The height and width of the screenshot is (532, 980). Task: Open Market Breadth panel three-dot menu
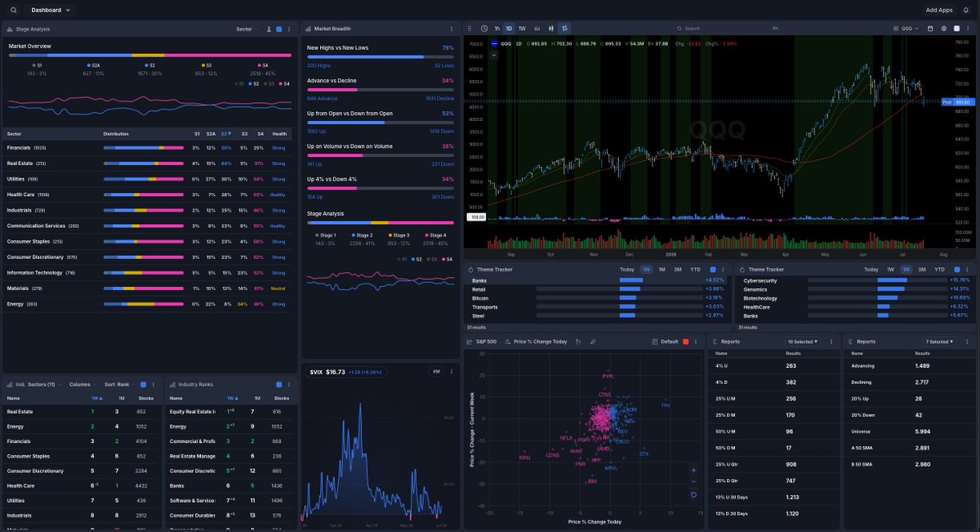[x=452, y=29]
